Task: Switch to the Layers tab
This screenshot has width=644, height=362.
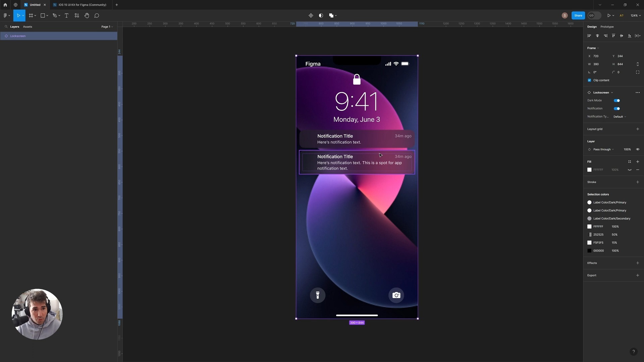Action: point(14,26)
